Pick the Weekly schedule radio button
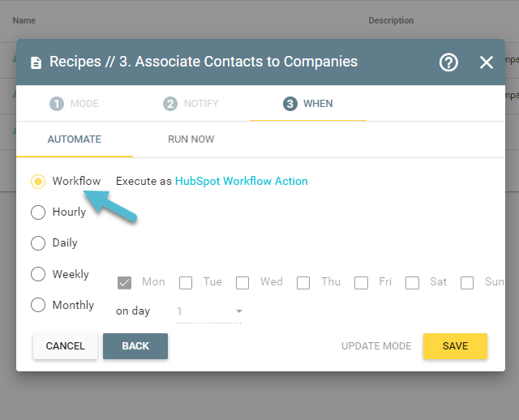519x420 pixels. [38, 274]
